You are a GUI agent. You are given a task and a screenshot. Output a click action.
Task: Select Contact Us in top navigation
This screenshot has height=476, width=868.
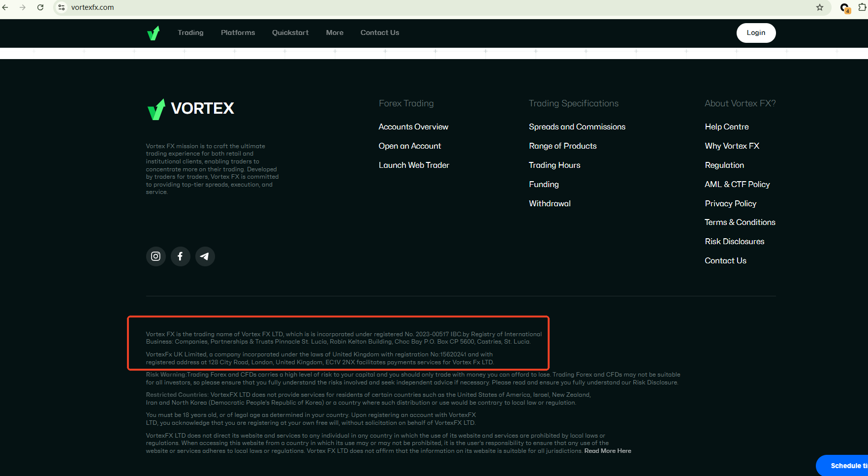click(379, 33)
